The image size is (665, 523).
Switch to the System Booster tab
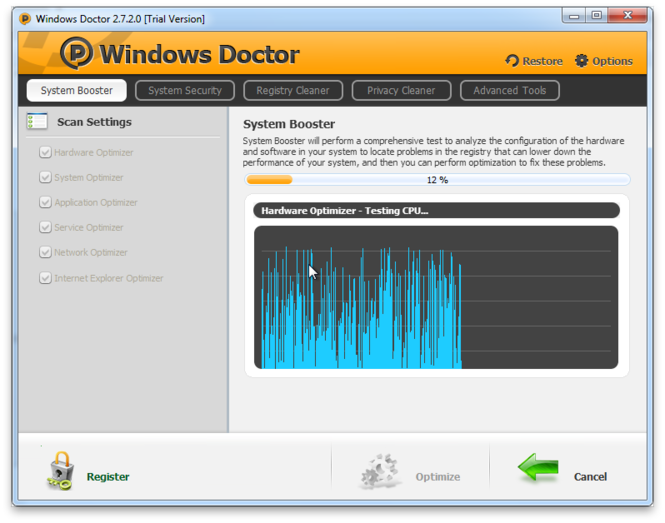click(x=76, y=90)
